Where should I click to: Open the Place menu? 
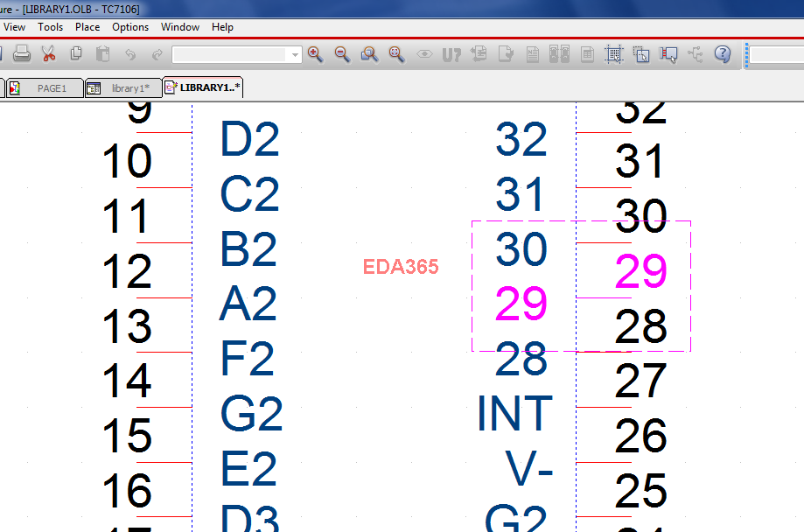pos(87,27)
